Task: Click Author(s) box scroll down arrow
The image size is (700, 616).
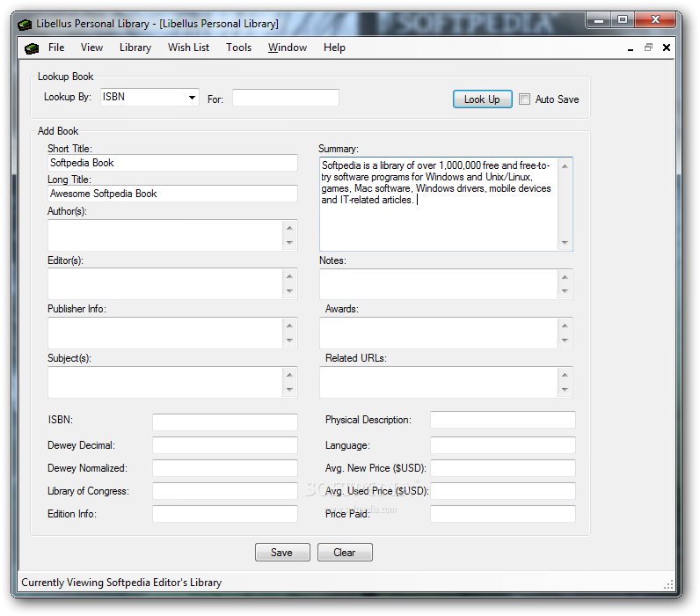Action: (x=289, y=243)
